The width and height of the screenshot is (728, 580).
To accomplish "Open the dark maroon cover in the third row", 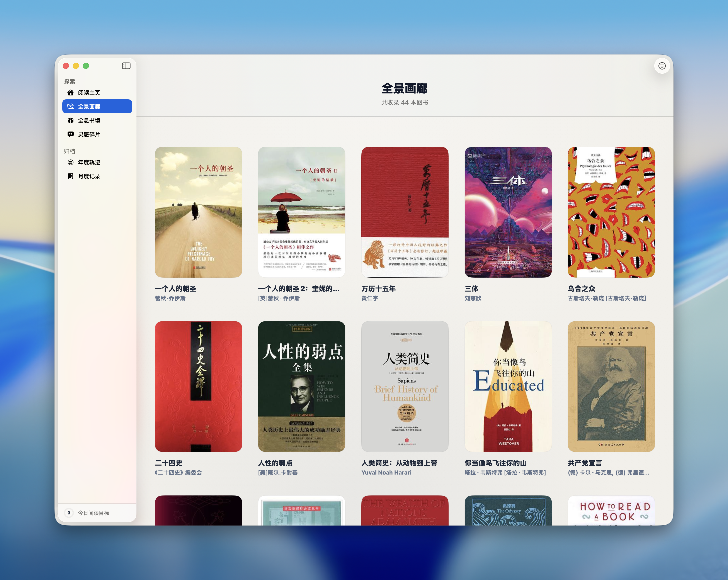I will coord(199,510).
